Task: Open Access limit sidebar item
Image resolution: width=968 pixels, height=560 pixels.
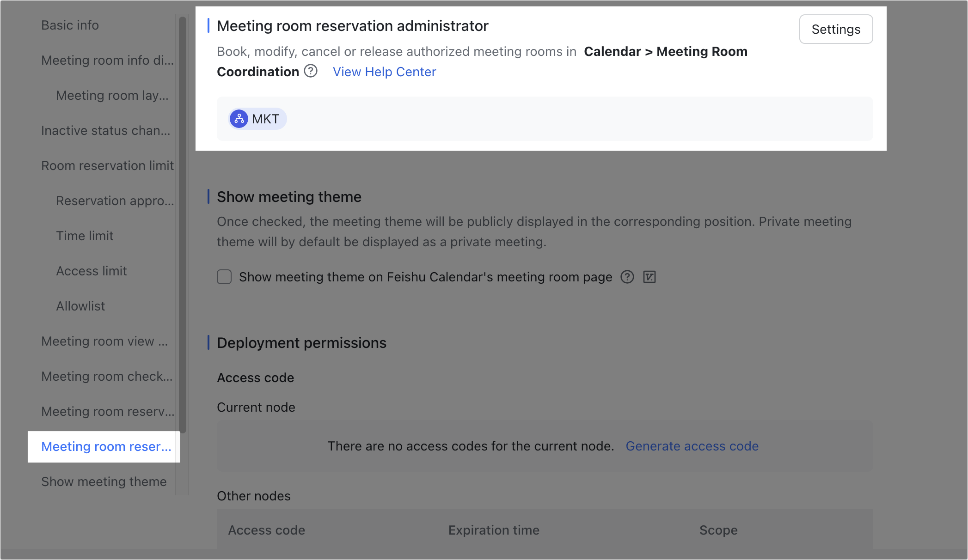Action: tap(92, 271)
